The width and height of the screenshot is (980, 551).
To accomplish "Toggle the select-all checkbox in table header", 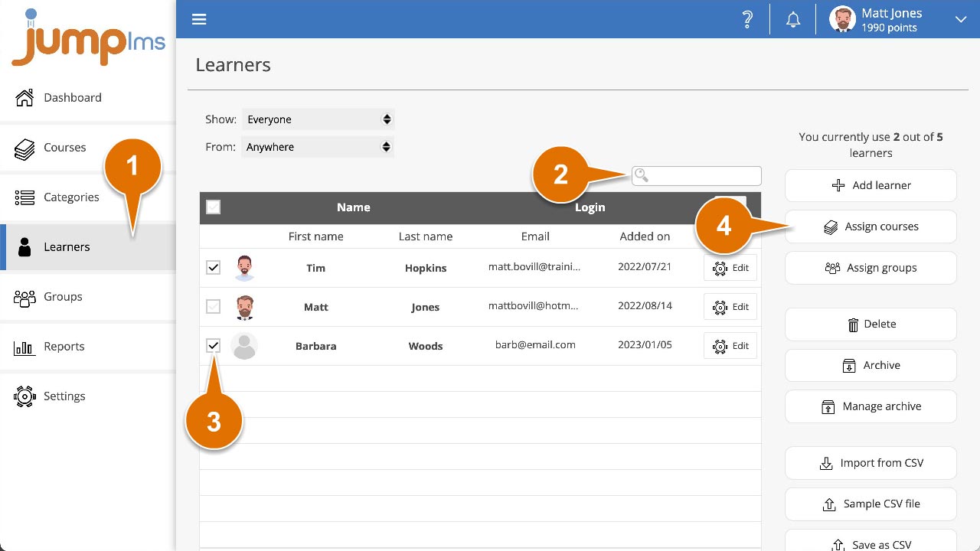I will point(213,207).
